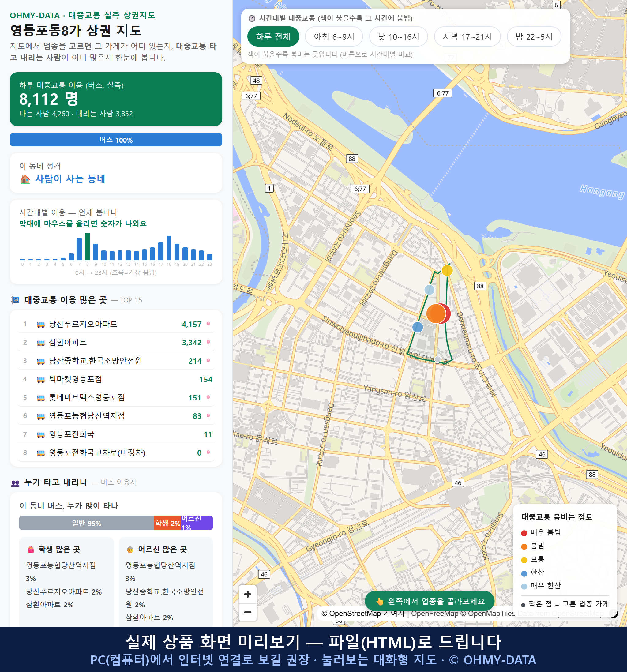Click the dark blue stop marker on map
The image size is (627, 672).
coord(418,327)
